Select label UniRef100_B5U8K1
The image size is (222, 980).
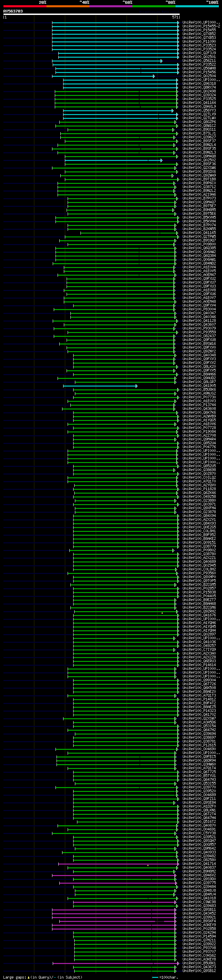pyautogui.click(x=199, y=963)
